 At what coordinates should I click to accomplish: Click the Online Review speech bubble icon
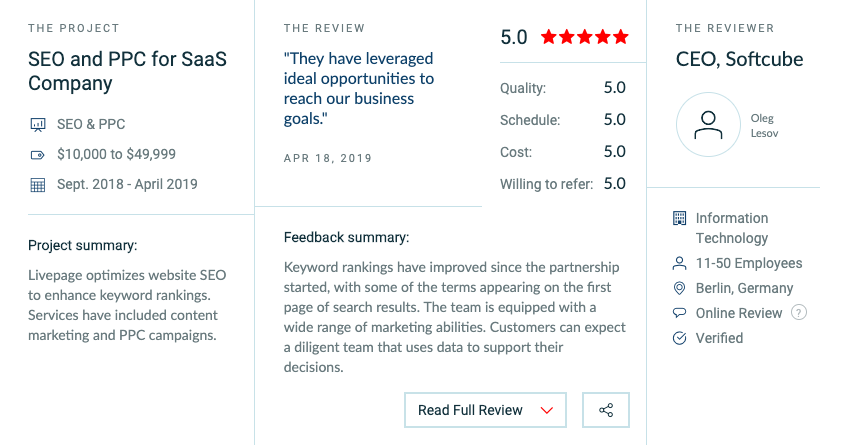pos(680,313)
